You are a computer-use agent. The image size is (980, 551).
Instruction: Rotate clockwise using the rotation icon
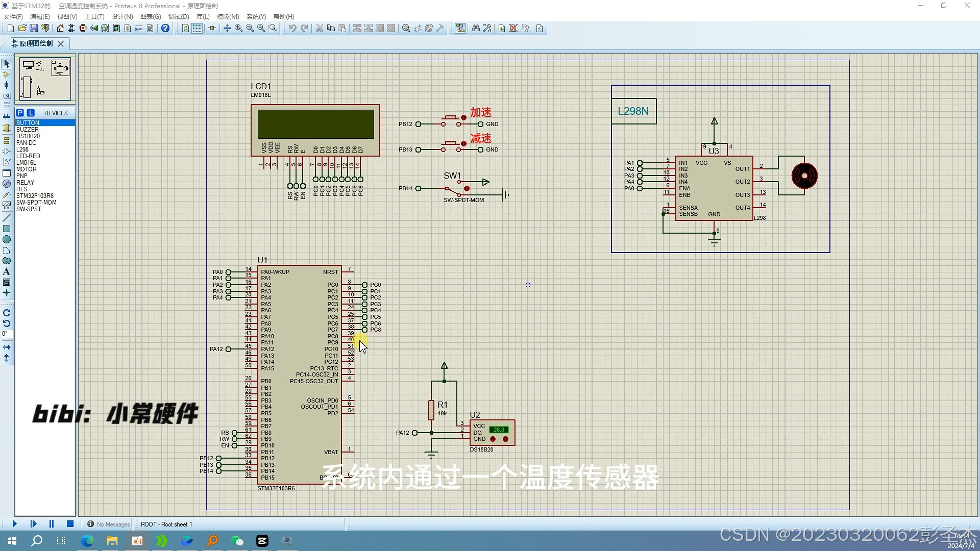pos(7,313)
